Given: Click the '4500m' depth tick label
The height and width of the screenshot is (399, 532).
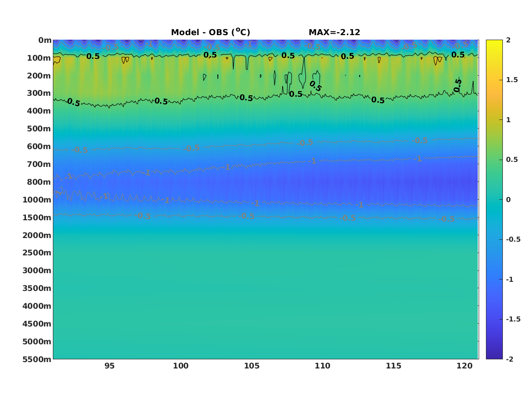Looking at the screenshot, I should 37,324.
